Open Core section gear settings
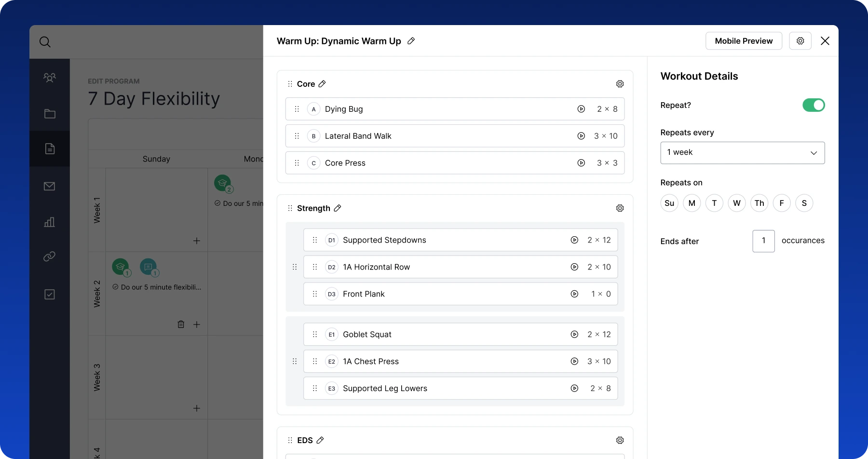The height and width of the screenshot is (459, 868). 620,84
